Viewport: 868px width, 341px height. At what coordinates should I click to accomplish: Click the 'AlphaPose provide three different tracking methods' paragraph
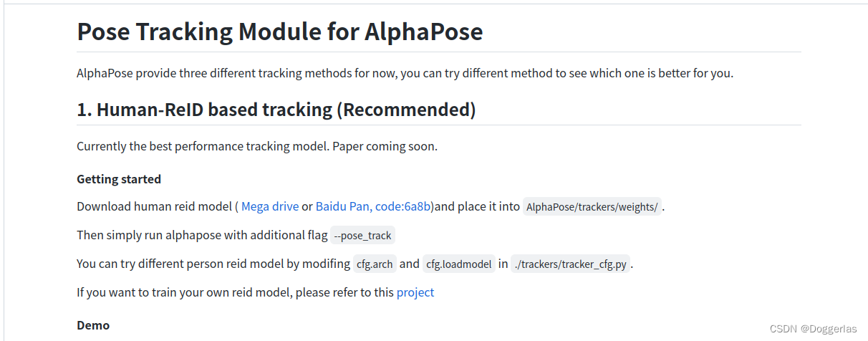pyautogui.click(x=405, y=73)
